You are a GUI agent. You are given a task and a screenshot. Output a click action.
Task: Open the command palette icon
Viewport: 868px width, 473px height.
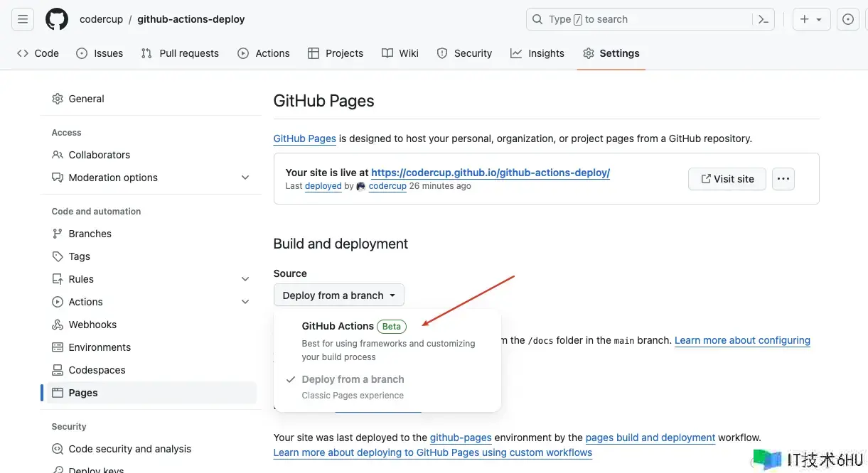pyautogui.click(x=763, y=19)
